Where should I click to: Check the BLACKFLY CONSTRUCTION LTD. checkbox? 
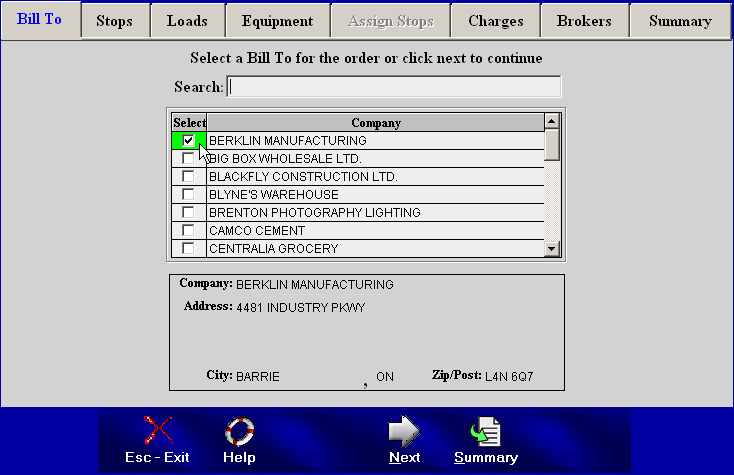(x=188, y=176)
